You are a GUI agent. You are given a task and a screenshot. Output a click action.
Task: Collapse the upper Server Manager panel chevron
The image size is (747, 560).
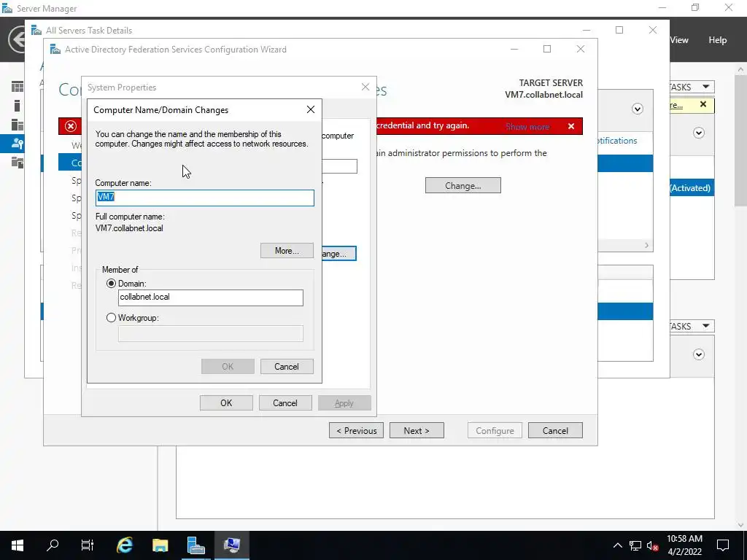[x=698, y=133]
